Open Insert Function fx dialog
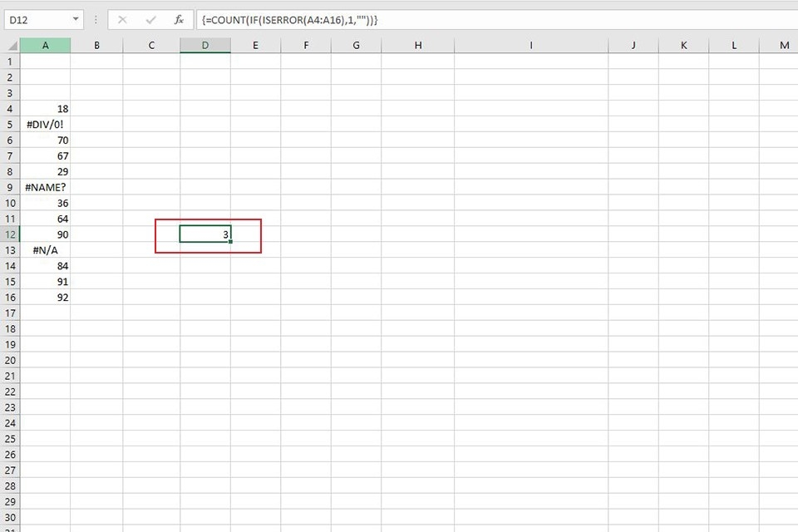This screenshot has height=532, width=798. [179, 20]
